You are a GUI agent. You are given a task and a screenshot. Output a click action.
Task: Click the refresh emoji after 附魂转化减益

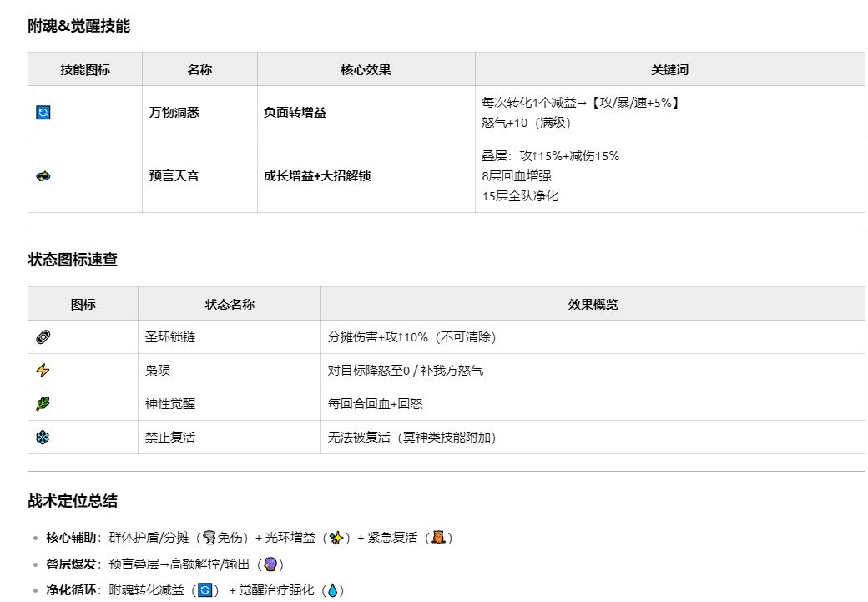(204, 589)
